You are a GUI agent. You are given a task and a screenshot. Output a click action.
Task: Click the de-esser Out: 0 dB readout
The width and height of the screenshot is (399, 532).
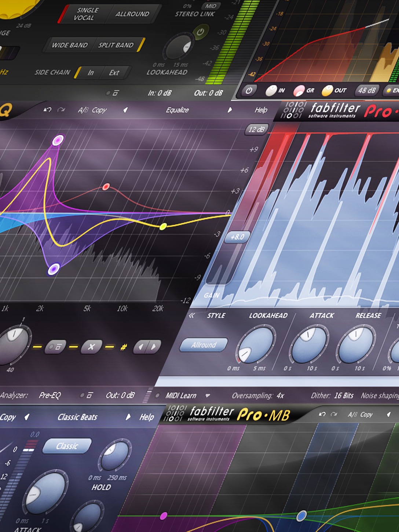pyautogui.click(x=208, y=93)
